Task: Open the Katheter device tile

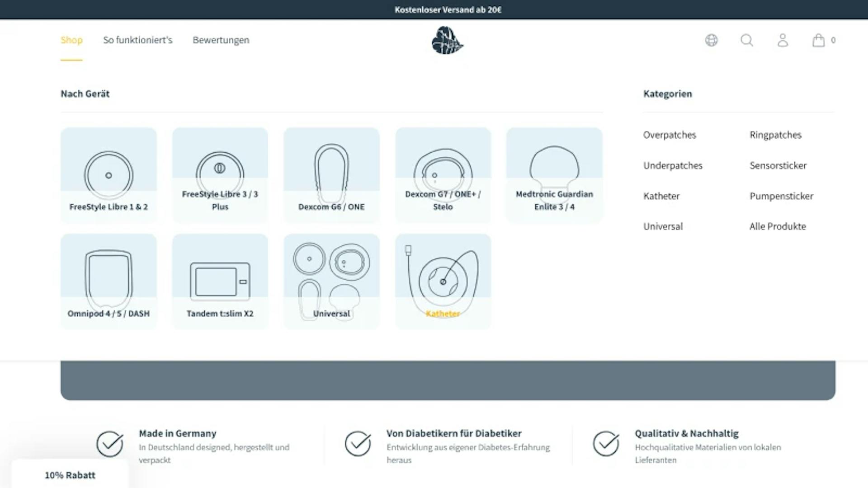Action: tap(443, 282)
